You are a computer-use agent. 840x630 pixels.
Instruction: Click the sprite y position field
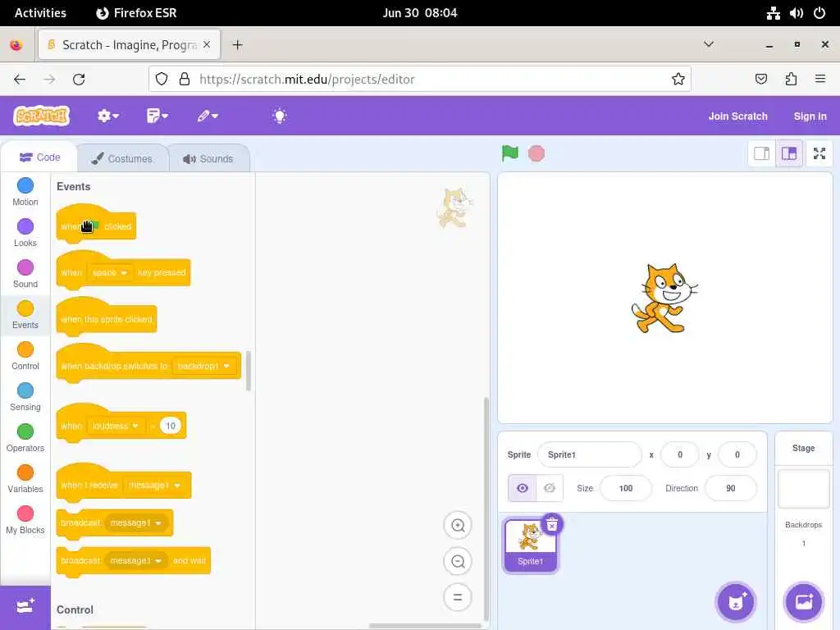click(x=737, y=454)
